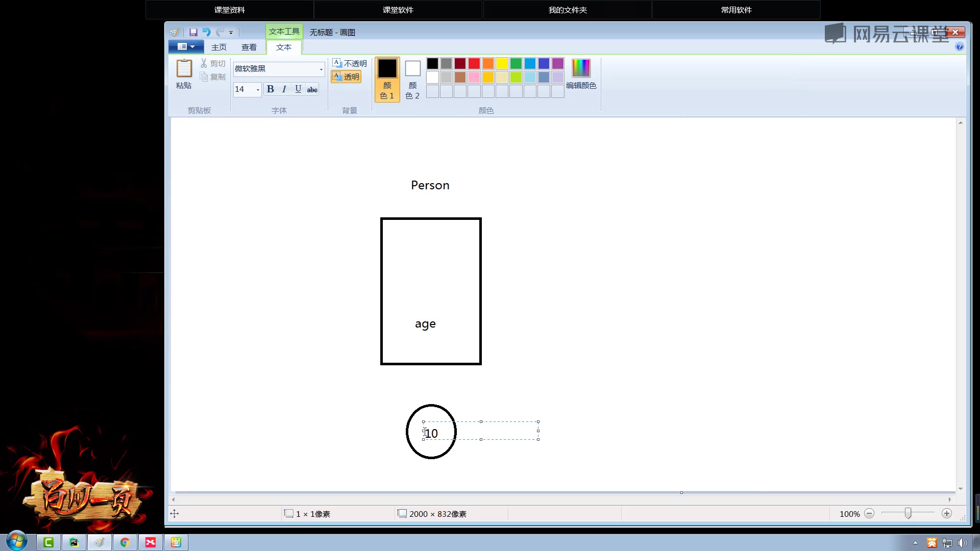Click the Undo icon
980x551 pixels.
point(206,32)
